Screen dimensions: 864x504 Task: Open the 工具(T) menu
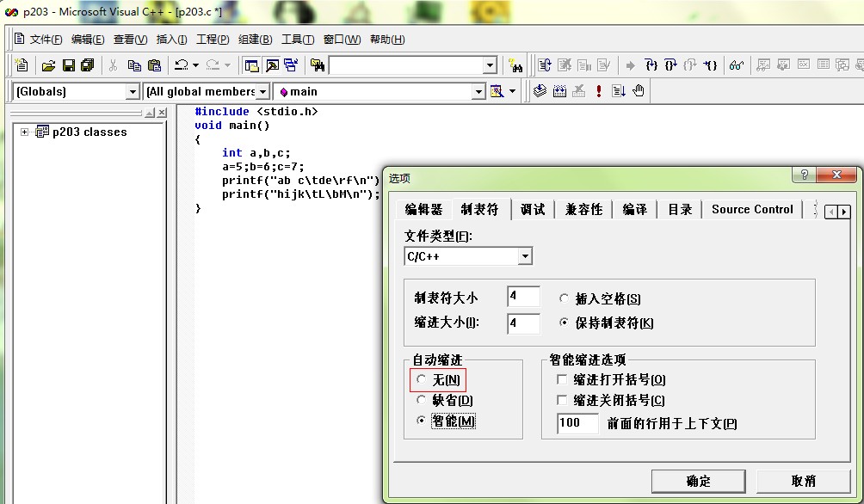click(298, 39)
